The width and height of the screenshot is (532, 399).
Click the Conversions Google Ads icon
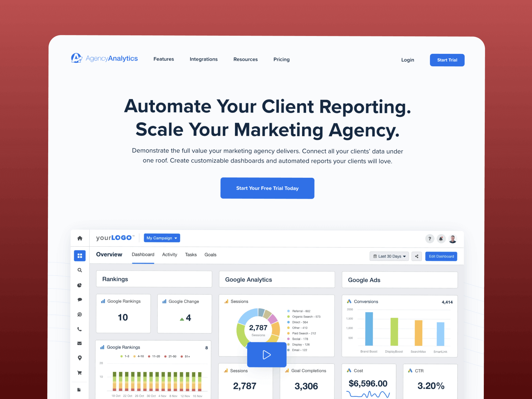(349, 302)
